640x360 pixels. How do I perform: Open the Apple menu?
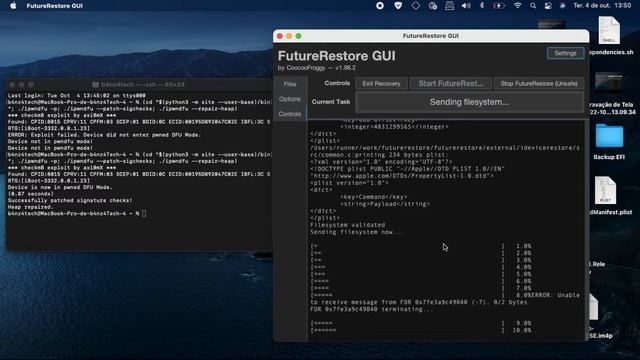click(x=13, y=6)
